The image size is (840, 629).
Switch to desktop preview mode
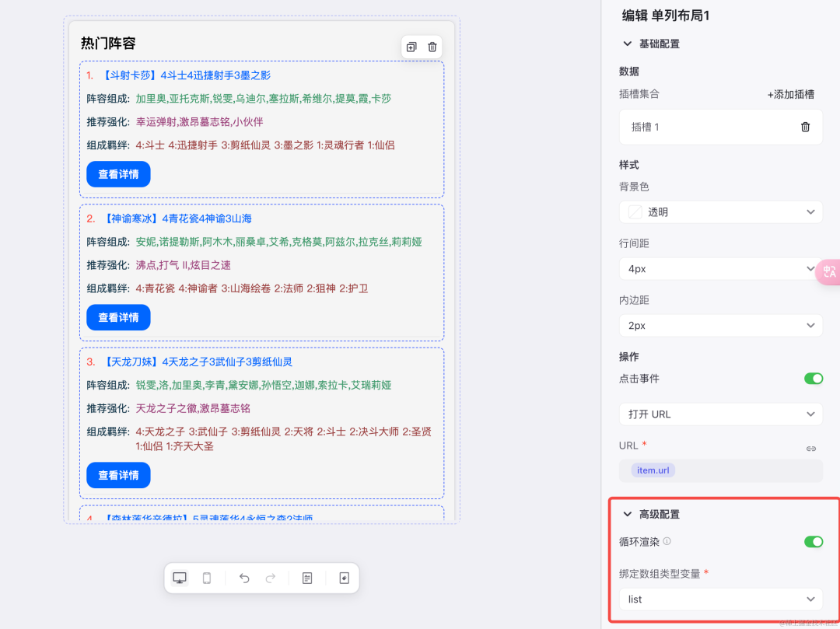click(180, 578)
